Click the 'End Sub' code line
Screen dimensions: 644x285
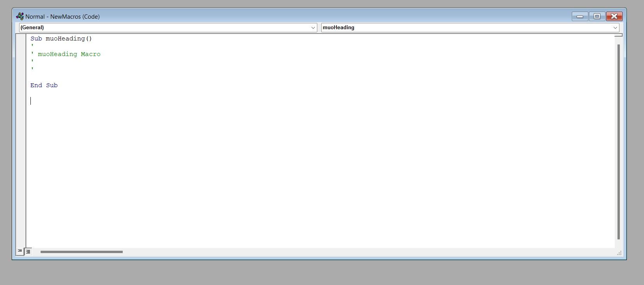(44, 85)
